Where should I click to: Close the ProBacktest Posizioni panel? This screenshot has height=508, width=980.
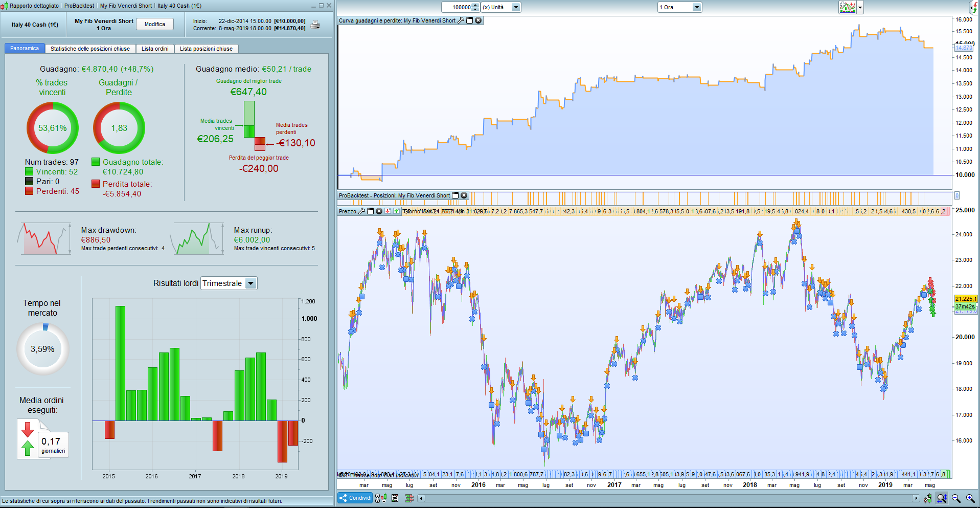[464, 195]
